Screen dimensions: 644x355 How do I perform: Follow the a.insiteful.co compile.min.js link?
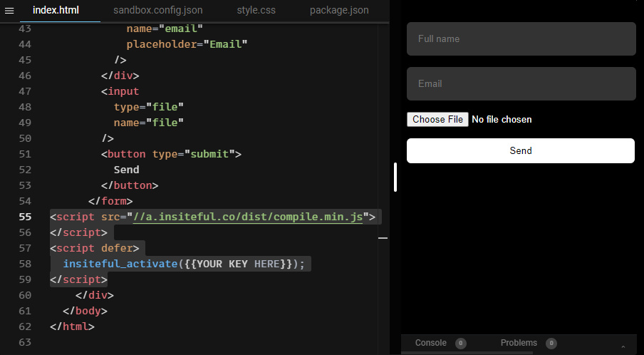coord(248,217)
